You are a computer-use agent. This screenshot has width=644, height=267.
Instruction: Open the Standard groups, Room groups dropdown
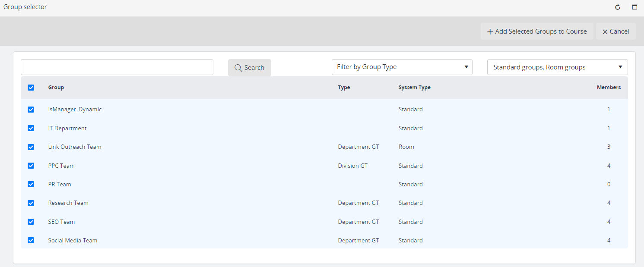[x=558, y=67]
